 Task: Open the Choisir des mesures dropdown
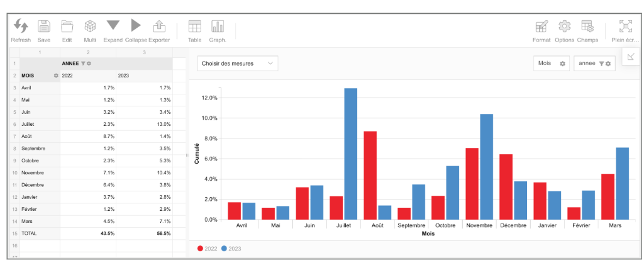point(237,64)
